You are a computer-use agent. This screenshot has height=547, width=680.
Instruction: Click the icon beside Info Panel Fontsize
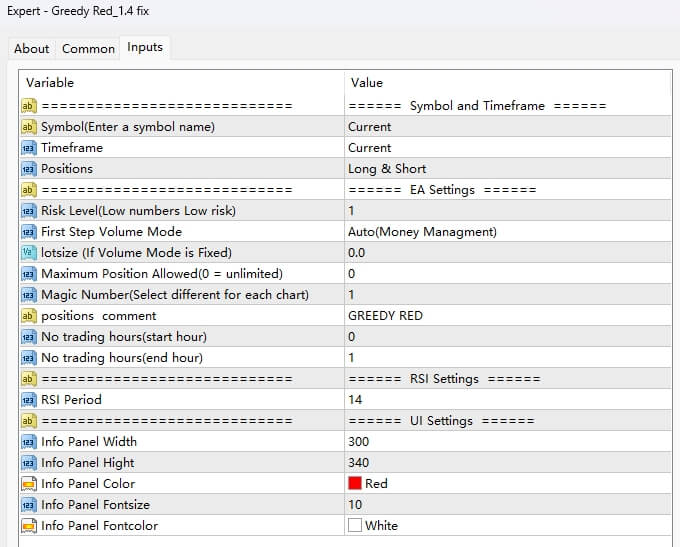[x=29, y=504]
